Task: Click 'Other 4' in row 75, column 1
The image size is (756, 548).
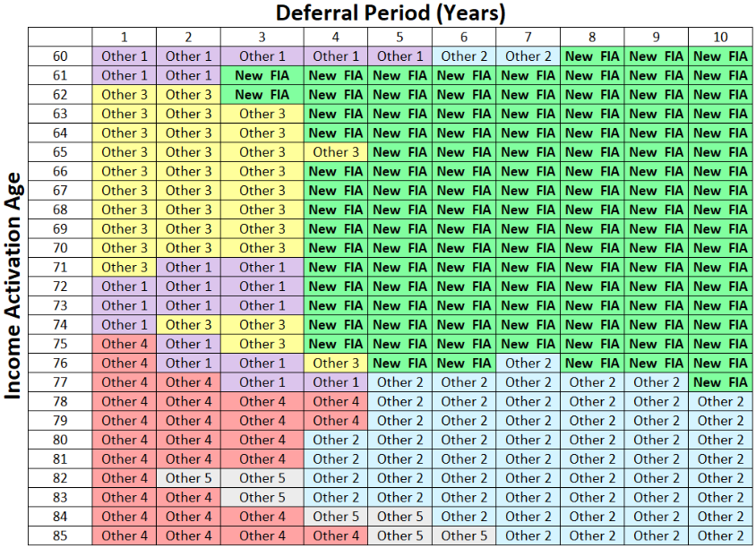Action: pos(125,344)
